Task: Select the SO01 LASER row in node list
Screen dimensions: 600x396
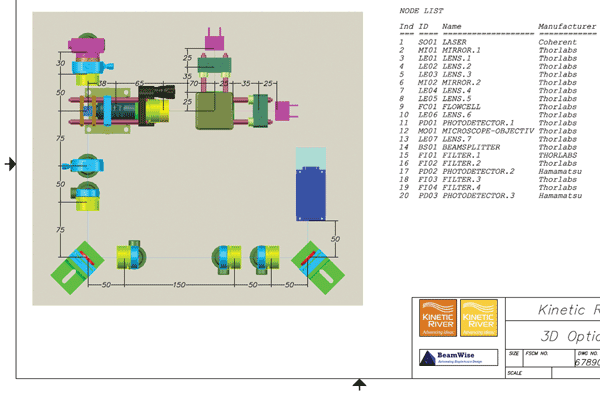Action: tap(497, 42)
